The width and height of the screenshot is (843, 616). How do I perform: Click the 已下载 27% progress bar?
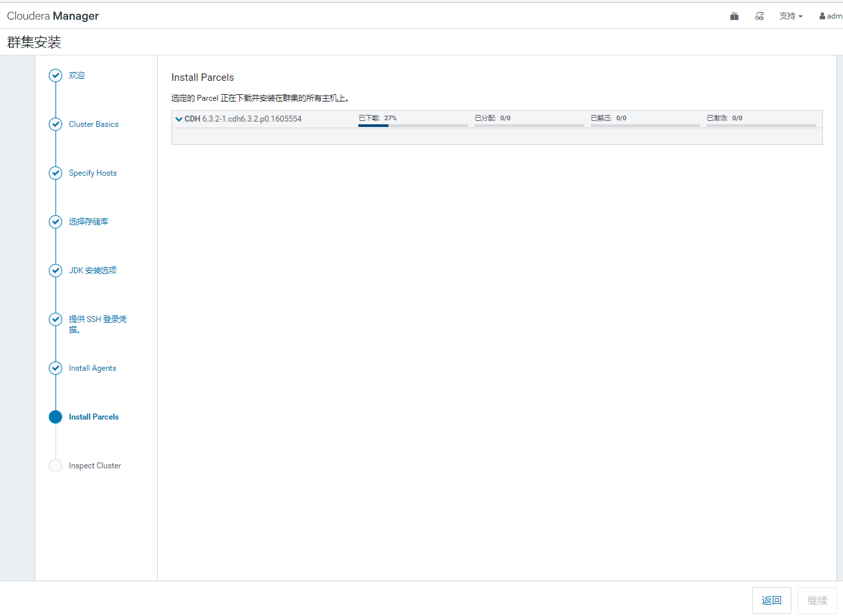pyautogui.click(x=413, y=125)
